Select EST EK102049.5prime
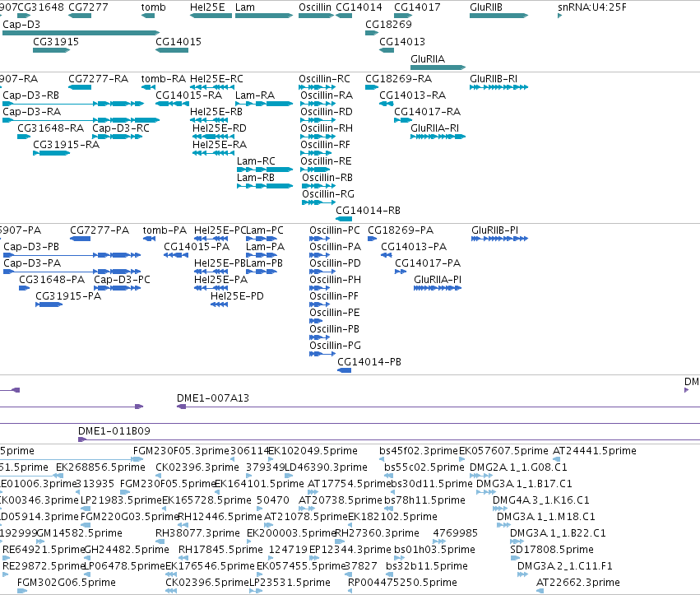This screenshot has width=700, height=595. pyautogui.click(x=313, y=451)
